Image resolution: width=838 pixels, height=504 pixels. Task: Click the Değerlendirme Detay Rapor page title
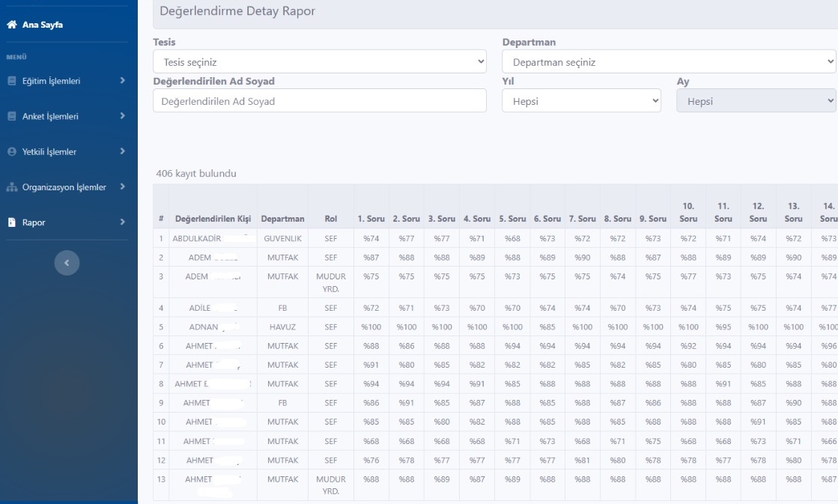[x=237, y=10]
